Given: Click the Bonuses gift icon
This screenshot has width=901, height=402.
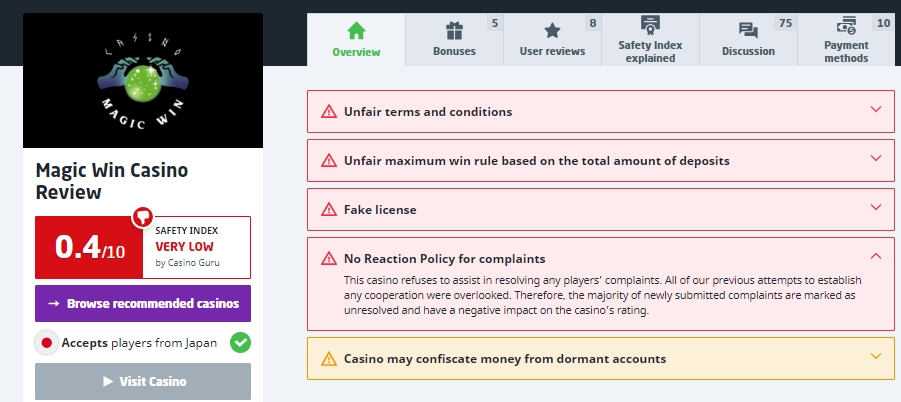Looking at the screenshot, I should pyautogui.click(x=454, y=30).
